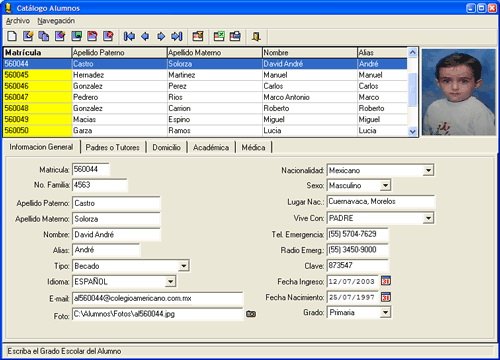Click the Alias column header

tap(382, 53)
